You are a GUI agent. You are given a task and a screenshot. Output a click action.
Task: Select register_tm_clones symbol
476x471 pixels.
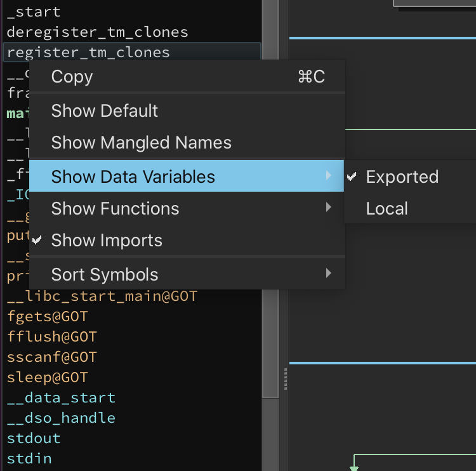tap(132, 52)
